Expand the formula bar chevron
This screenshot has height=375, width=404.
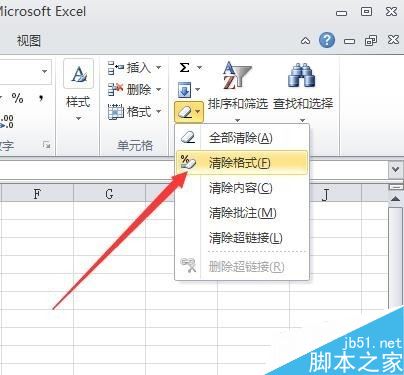tap(395, 169)
